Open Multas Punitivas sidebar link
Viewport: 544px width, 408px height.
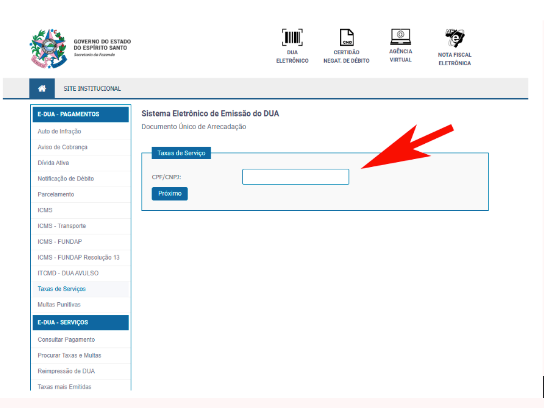59,305
